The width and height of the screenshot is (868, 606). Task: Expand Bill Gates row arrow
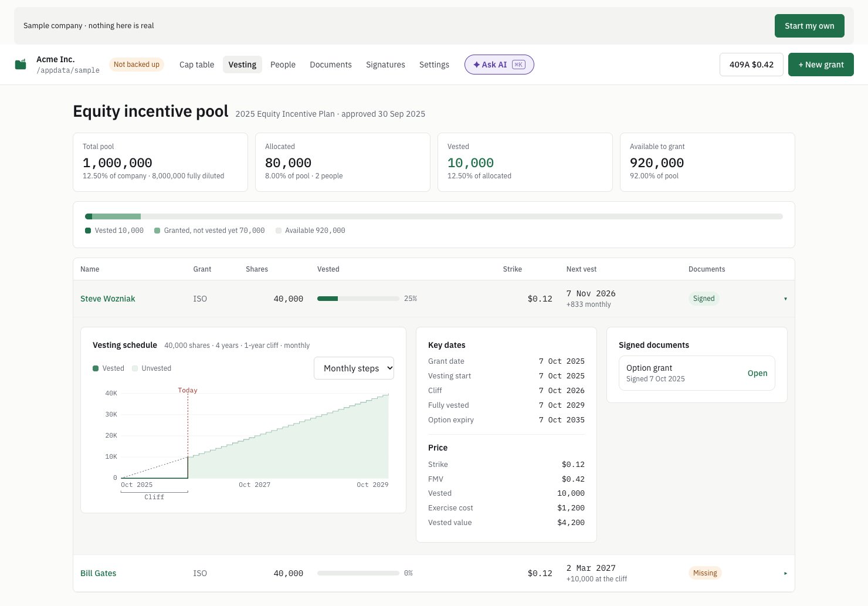(x=785, y=573)
